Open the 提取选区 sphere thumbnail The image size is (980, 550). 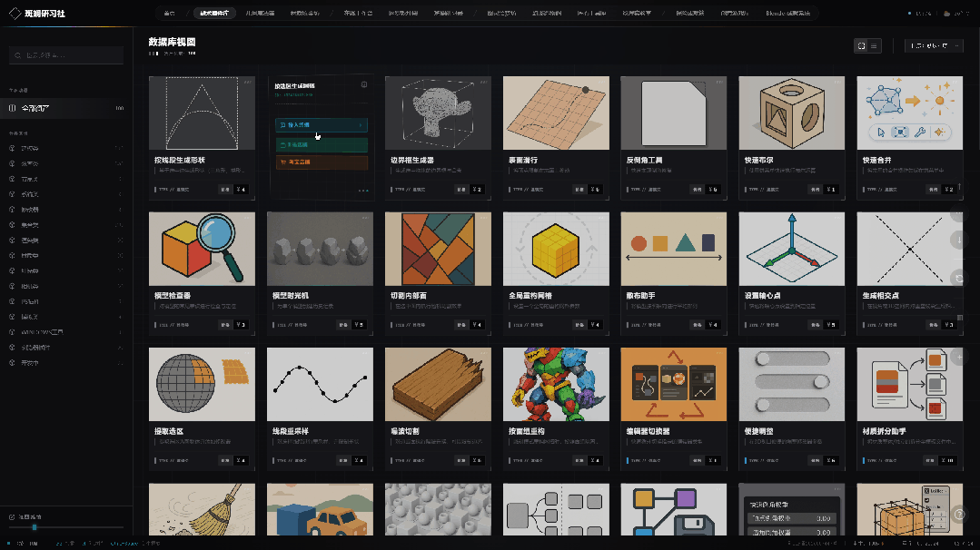point(202,384)
